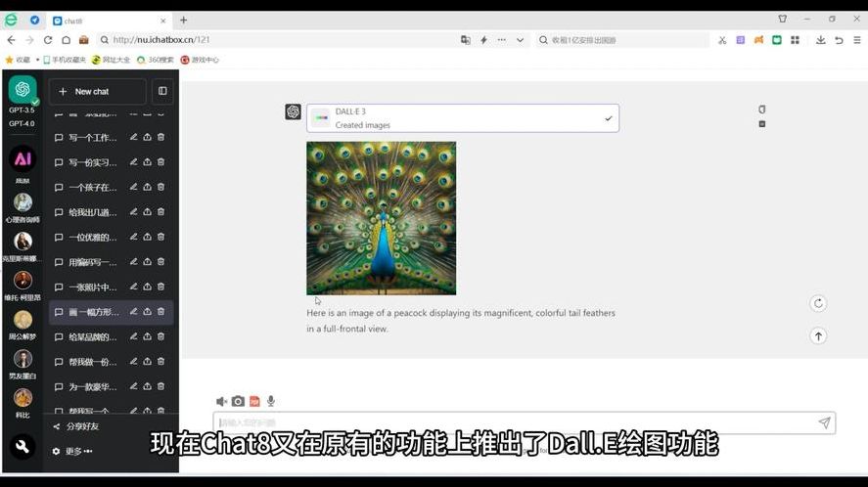868x487 pixels.
Task: Delete the 写一个工作... chat
Action: (161, 137)
